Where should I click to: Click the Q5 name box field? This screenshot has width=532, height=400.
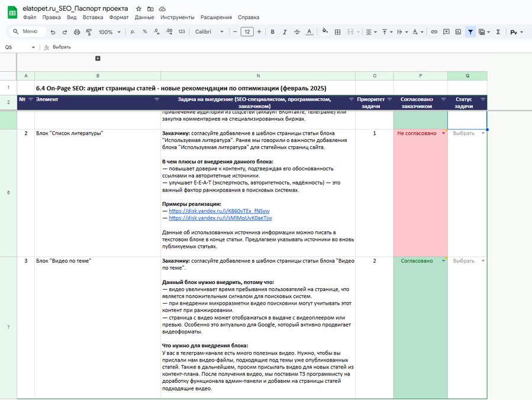click(x=18, y=47)
